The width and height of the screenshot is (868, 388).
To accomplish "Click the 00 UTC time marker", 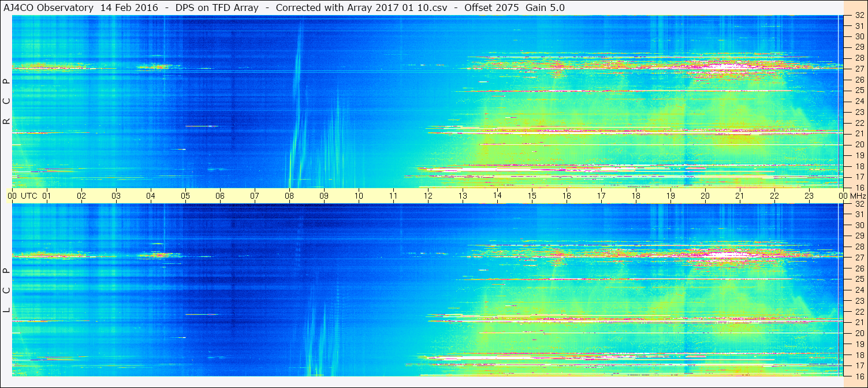I will (23, 196).
